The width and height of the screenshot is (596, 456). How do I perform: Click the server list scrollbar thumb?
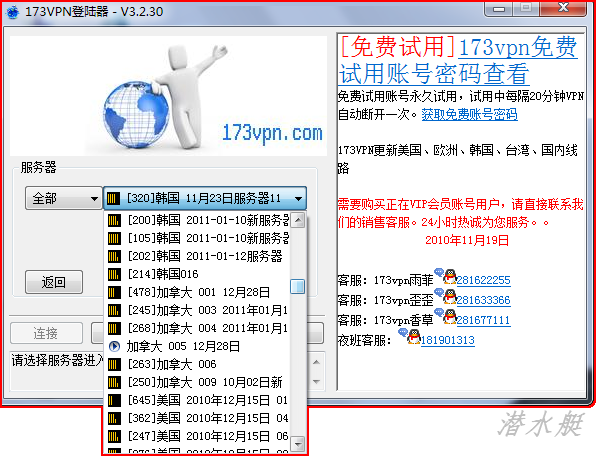(298, 287)
